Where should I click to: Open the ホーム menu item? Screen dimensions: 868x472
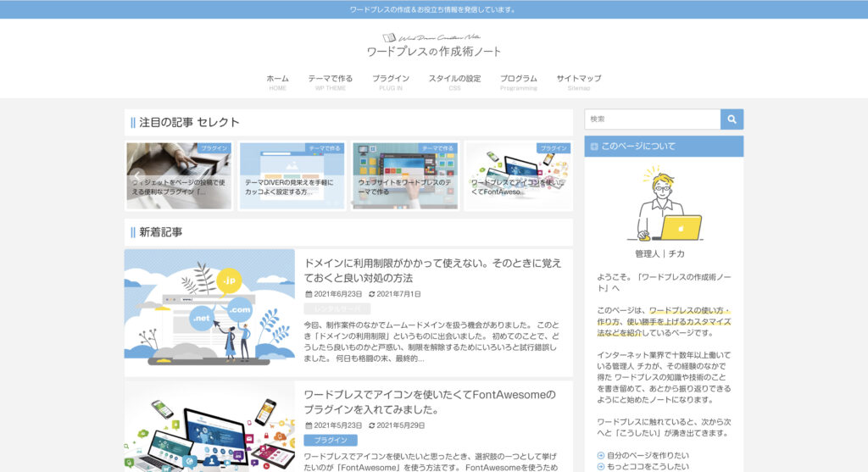pyautogui.click(x=277, y=82)
